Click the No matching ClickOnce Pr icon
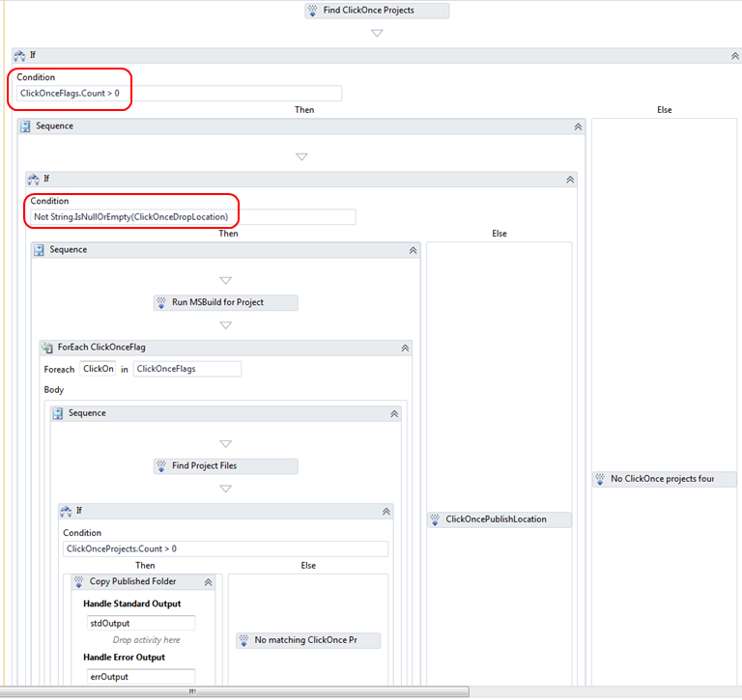This screenshot has height=700, width=742. coord(243,640)
